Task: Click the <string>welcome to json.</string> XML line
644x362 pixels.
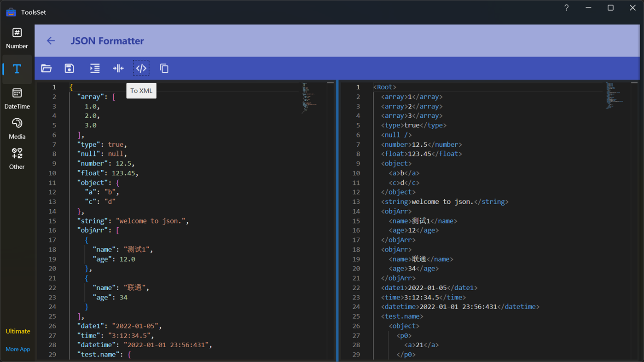Action: [445, 202]
